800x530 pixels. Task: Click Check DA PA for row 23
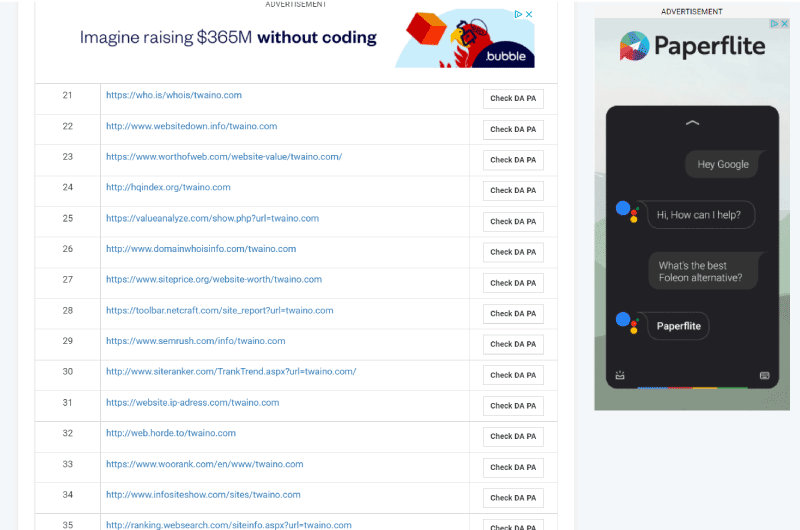tap(513, 160)
